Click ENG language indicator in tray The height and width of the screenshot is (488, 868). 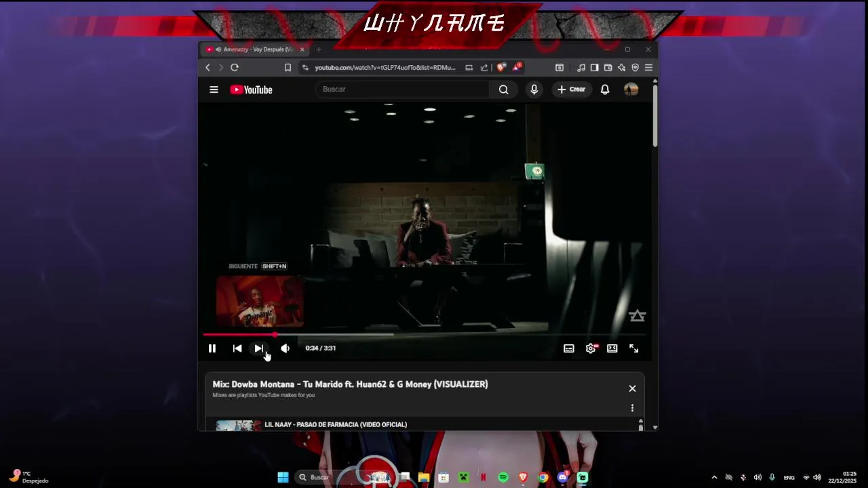point(789,477)
